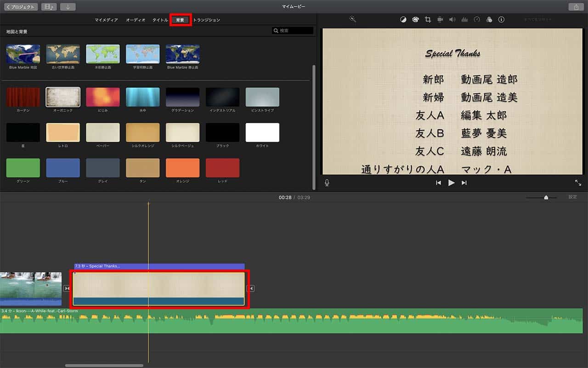Click the reset all button in adjustments bar
Image resolution: width=588 pixels, height=368 pixels.
pyautogui.click(x=537, y=20)
